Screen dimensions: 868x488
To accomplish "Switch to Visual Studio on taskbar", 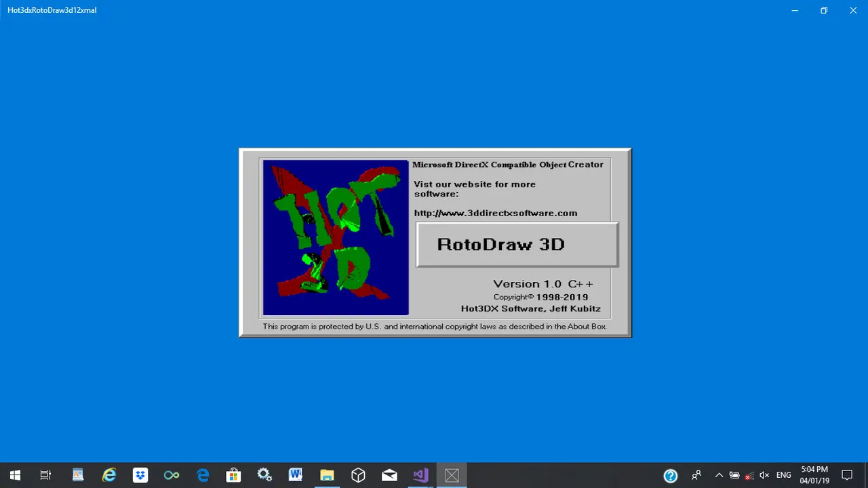I will coord(420,475).
